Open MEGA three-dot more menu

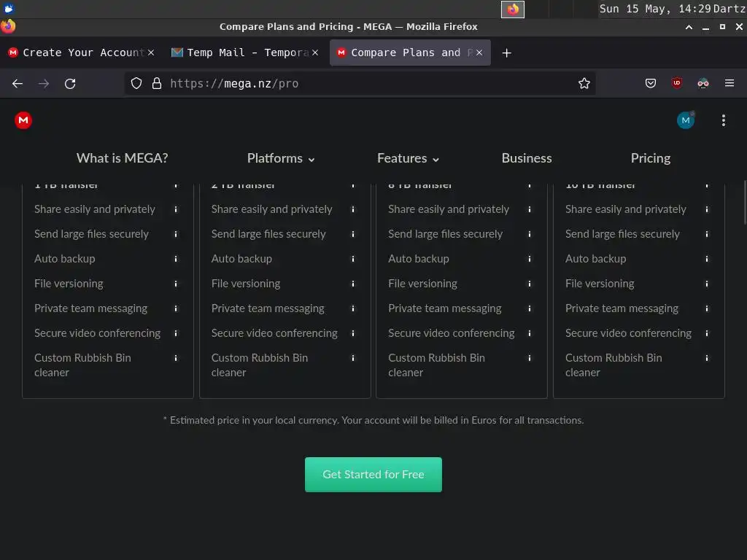[x=723, y=120]
